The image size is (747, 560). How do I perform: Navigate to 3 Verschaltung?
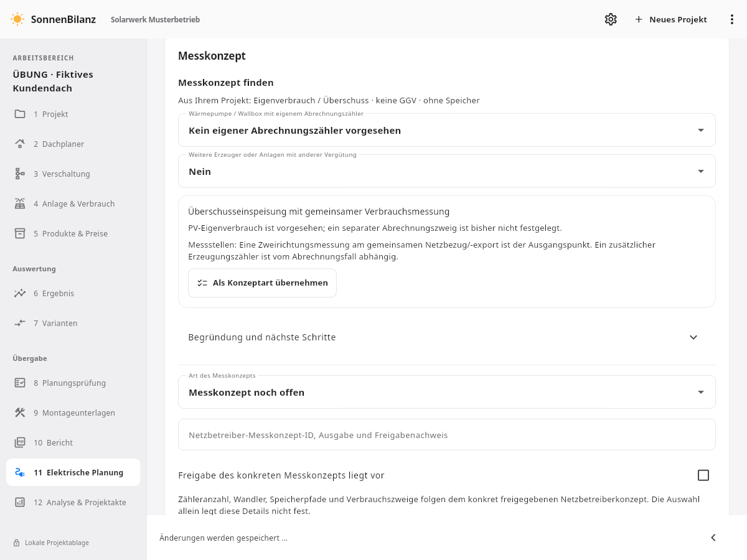73,174
